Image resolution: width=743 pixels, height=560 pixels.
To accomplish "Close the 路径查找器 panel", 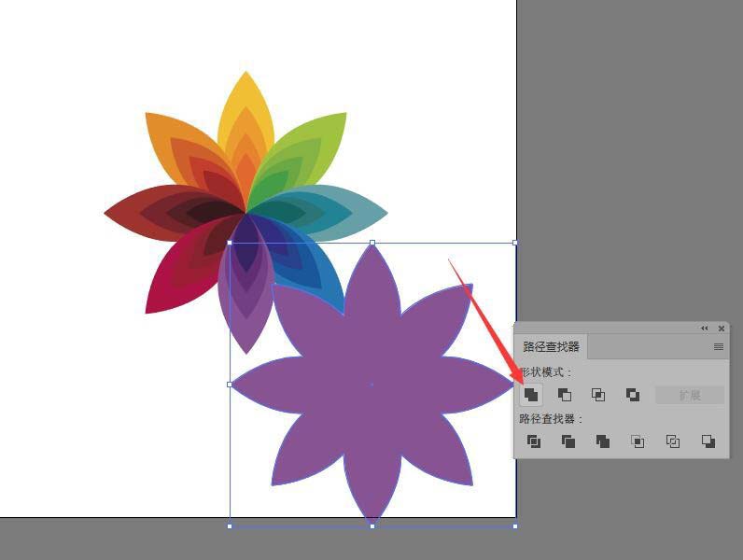I will click(x=722, y=328).
